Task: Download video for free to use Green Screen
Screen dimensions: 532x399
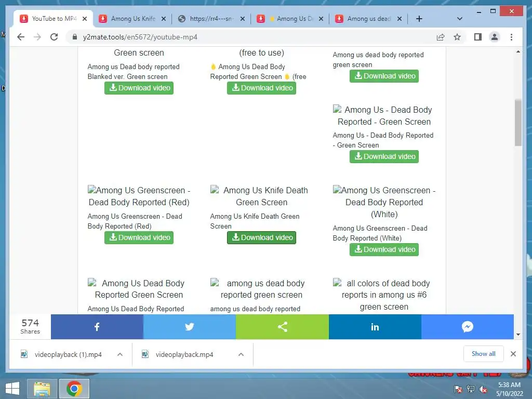Action: 262,88
